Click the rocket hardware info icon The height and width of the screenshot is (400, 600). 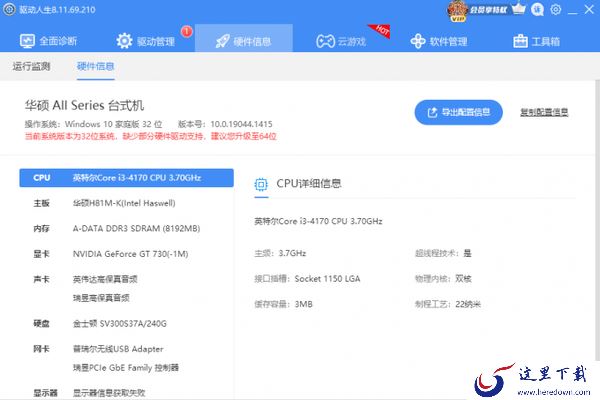222,41
